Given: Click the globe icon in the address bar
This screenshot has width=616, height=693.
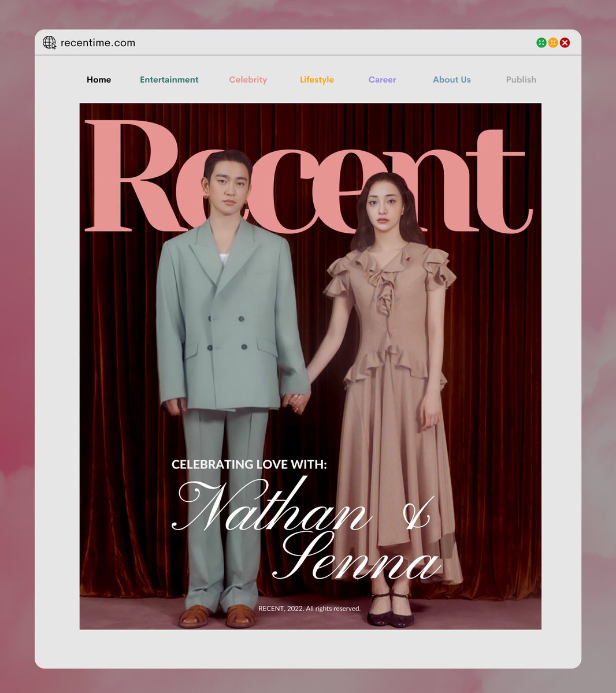Looking at the screenshot, I should pos(50,42).
